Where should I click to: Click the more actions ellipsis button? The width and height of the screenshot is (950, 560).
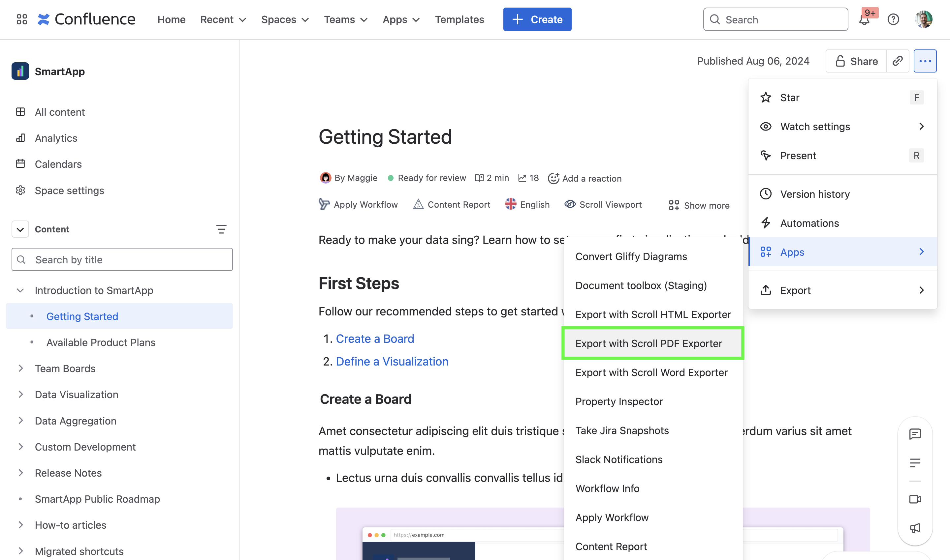(x=925, y=61)
